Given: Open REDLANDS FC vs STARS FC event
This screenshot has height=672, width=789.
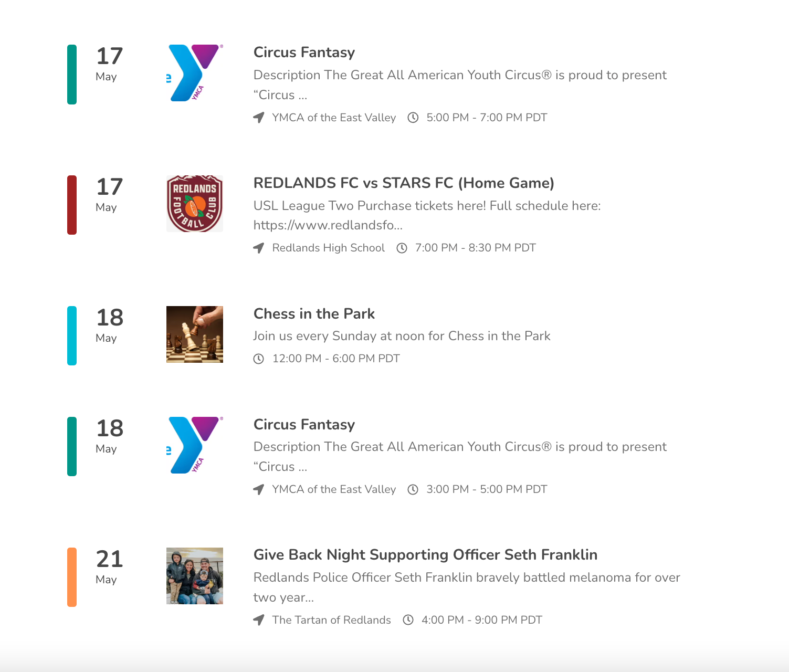Looking at the screenshot, I should [404, 183].
